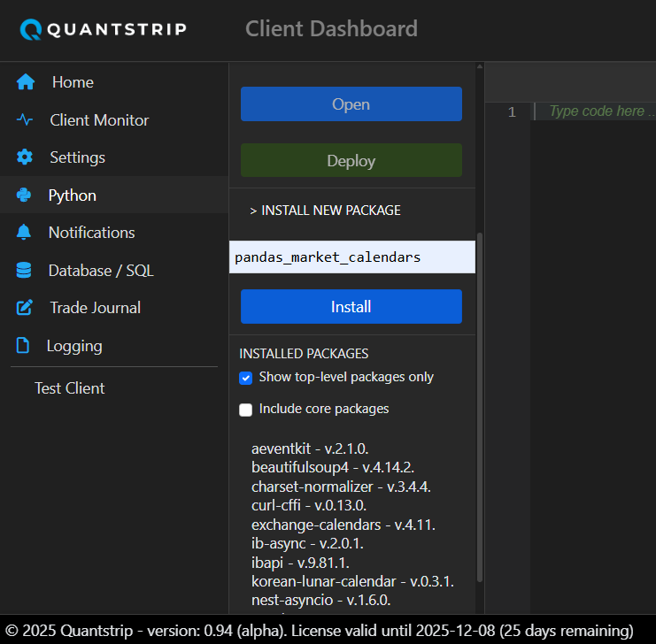Click the Home house icon
The width and height of the screenshot is (656, 644).
tap(26, 82)
